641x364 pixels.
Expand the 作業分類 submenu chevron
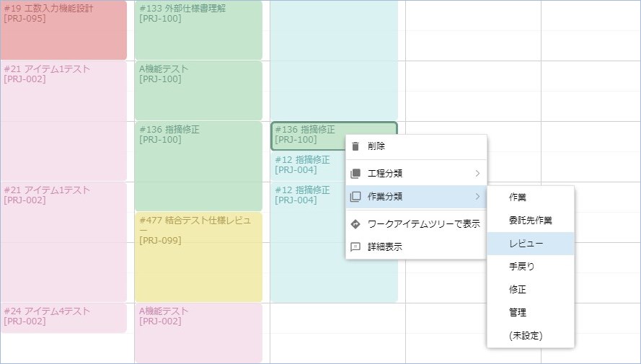[x=477, y=197]
